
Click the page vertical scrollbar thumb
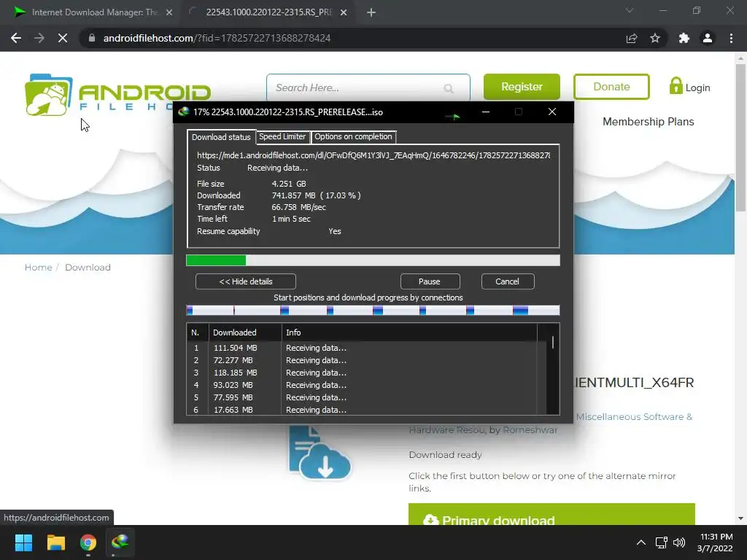(x=740, y=138)
